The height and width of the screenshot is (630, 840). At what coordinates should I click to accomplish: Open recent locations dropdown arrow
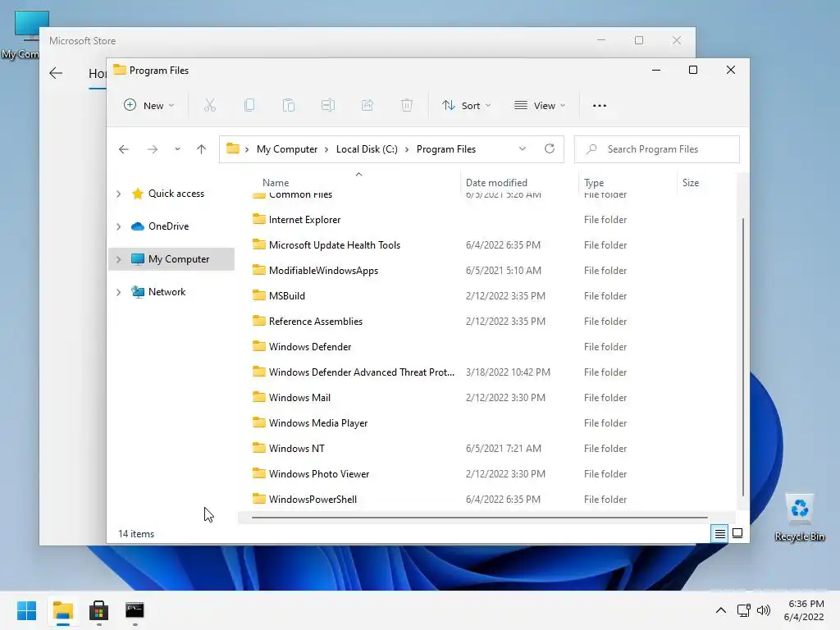[177, 149]
